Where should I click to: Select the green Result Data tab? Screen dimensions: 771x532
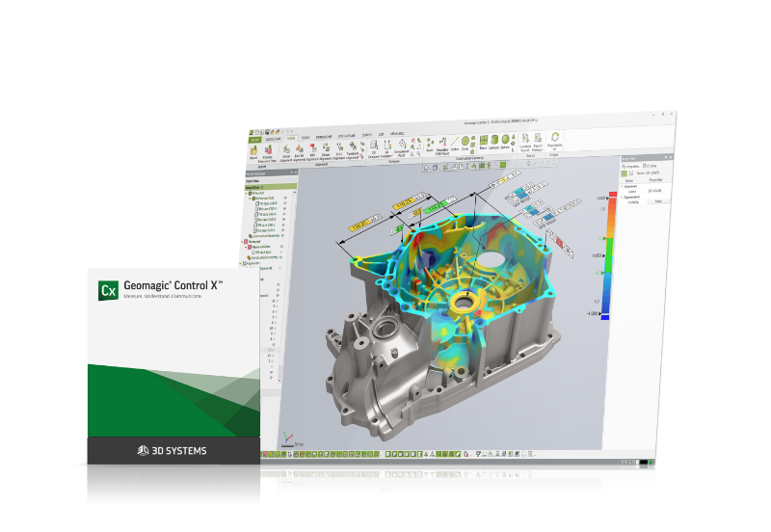[x=271, y=187]
